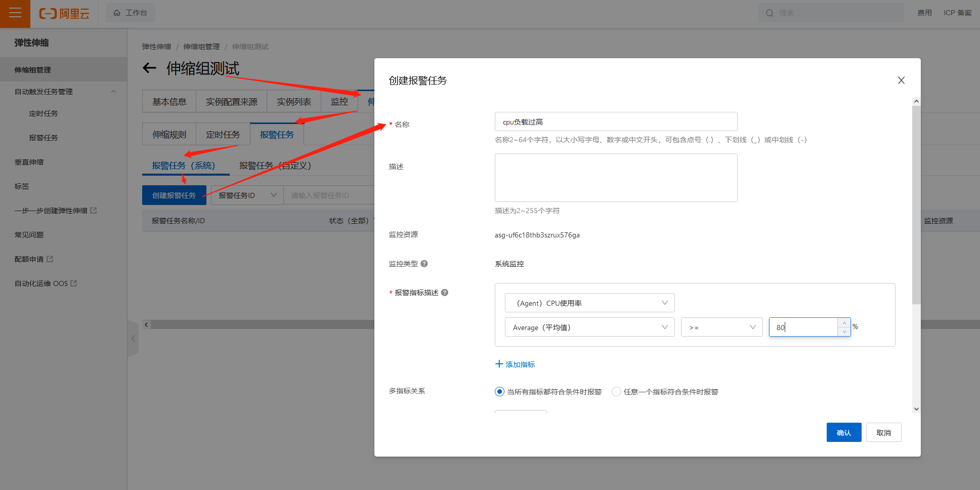Close the create alarm task dialog

901,80
